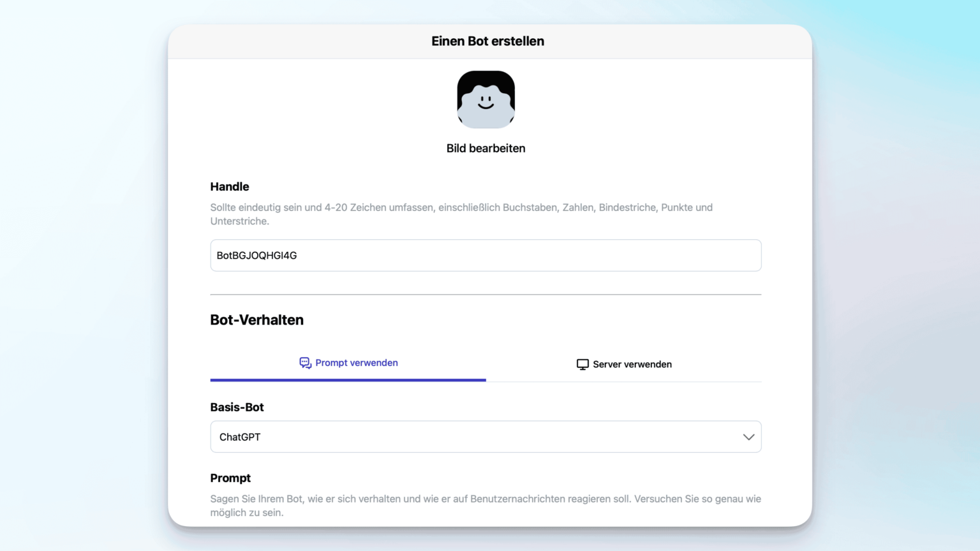Click the handle requirements hint text
The width and height of the screenshot is (980, 551).
pos(461,214)
